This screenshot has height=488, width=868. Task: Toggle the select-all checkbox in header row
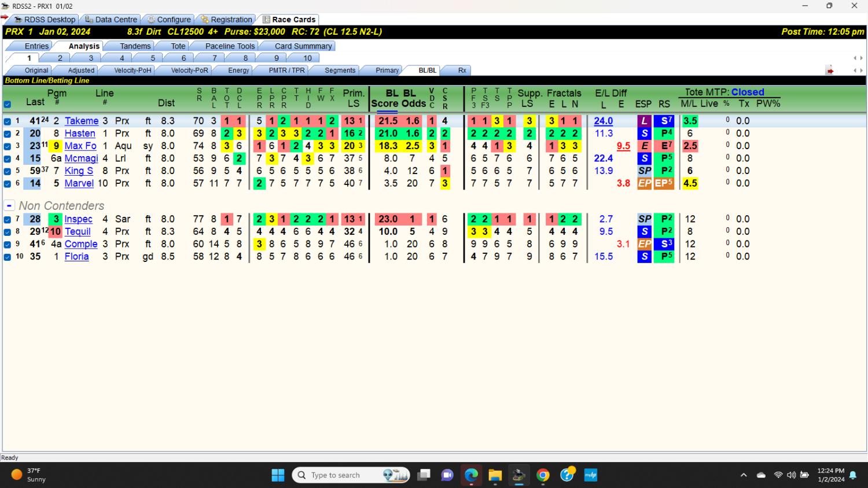7,105
